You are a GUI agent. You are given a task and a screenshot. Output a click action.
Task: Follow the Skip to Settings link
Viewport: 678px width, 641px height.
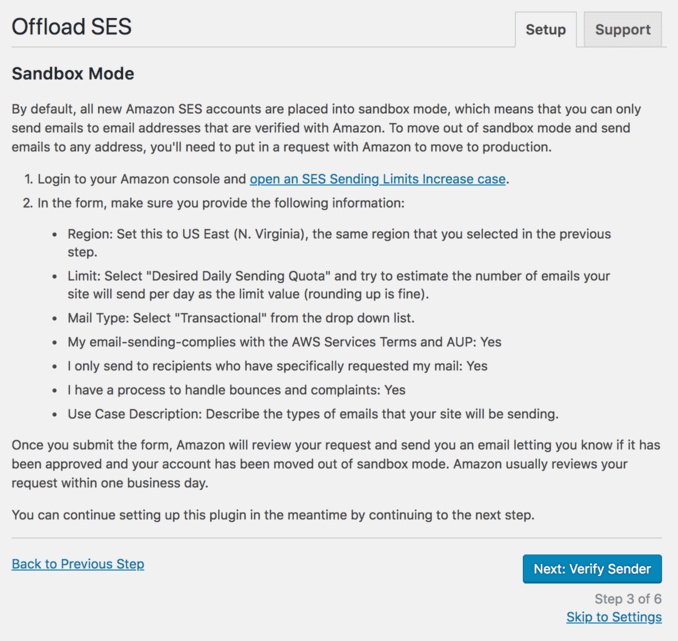(x=614, y=617)
